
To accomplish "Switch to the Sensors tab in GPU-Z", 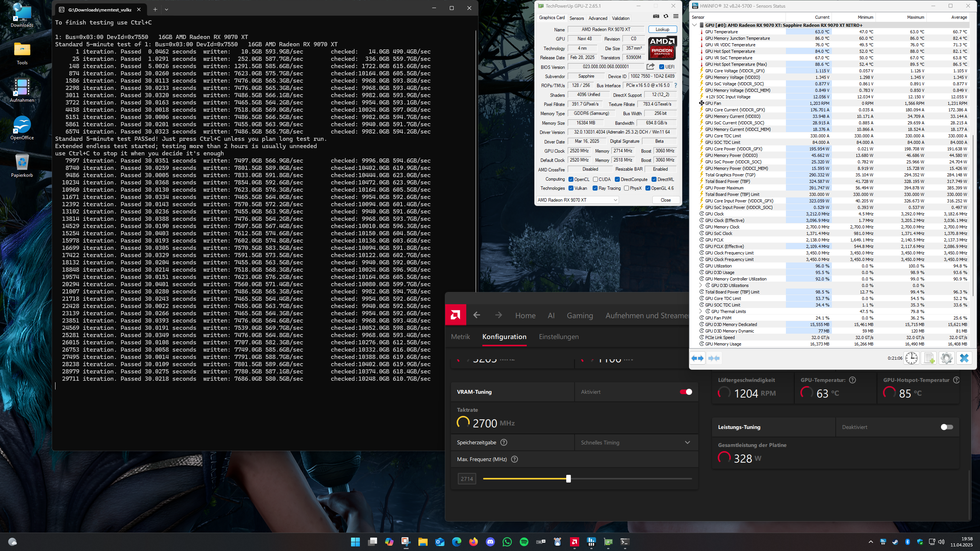I will [x=577, y=18].
